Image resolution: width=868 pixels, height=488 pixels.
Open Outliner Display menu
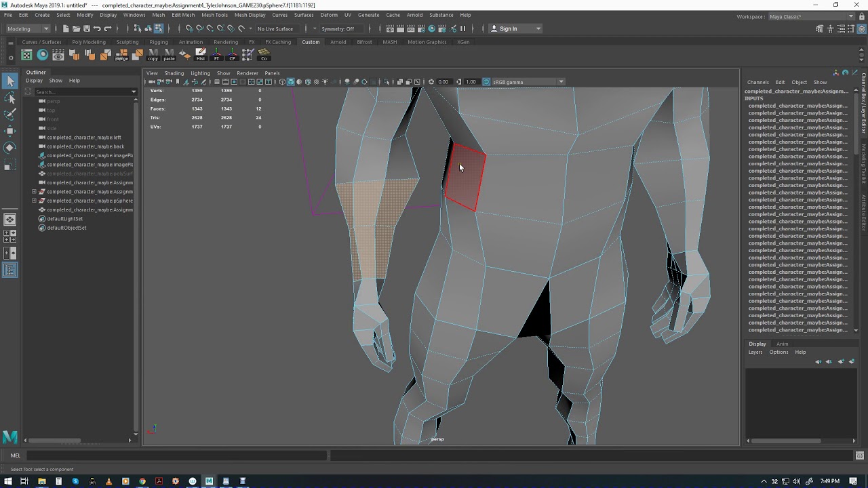pos(34,81)
